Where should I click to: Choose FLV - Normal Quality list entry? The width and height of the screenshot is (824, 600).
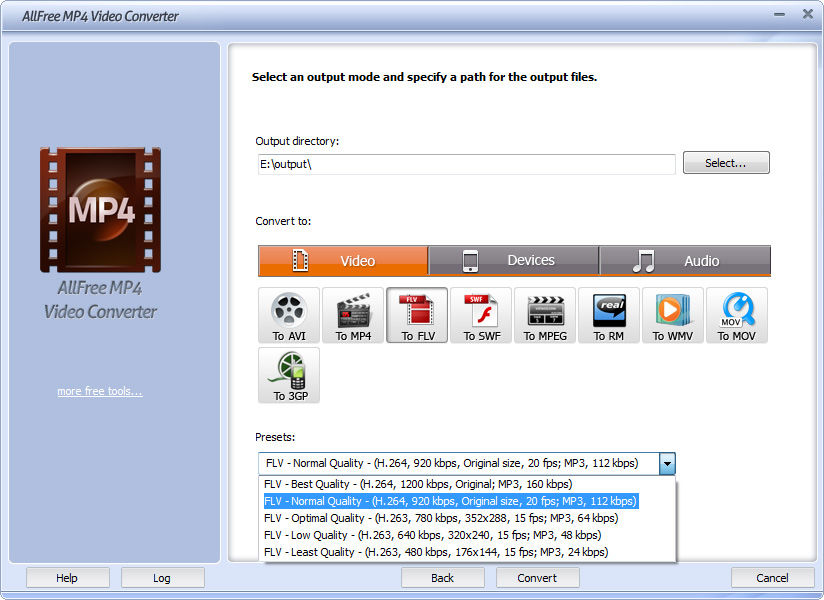click(467, 501)
